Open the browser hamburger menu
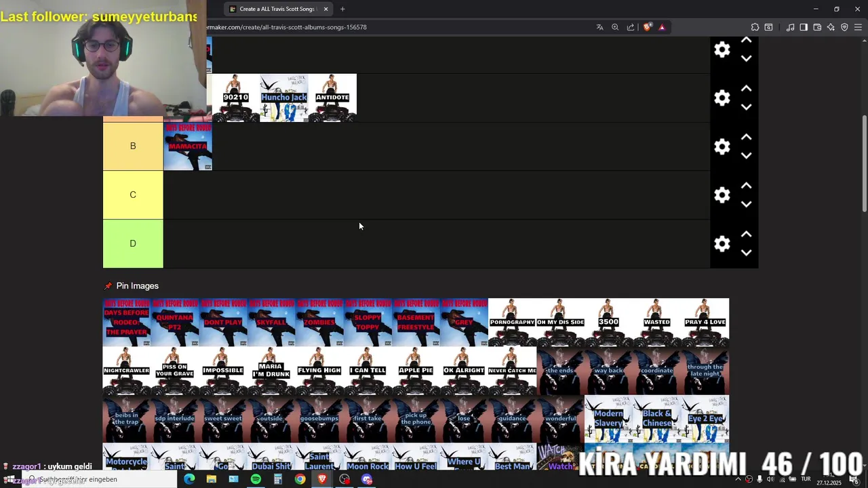This screenshot has width=868, height=488. (858, 27)
